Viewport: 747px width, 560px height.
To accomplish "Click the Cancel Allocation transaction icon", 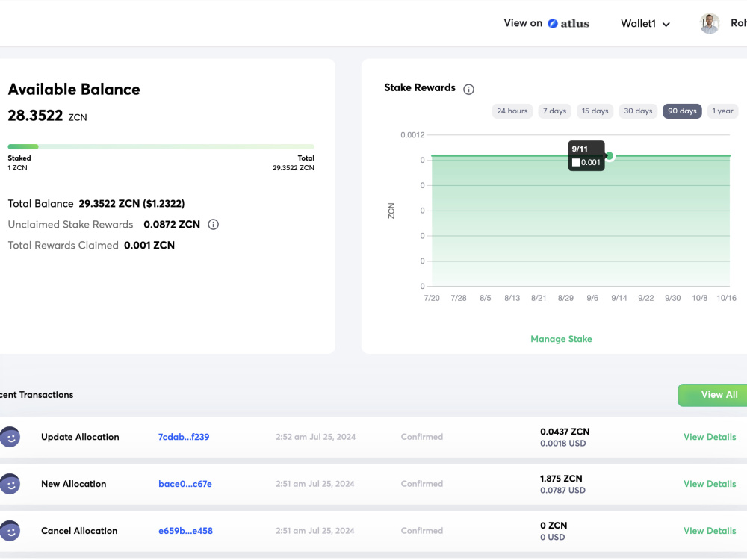I will click(x=10, y=531).
